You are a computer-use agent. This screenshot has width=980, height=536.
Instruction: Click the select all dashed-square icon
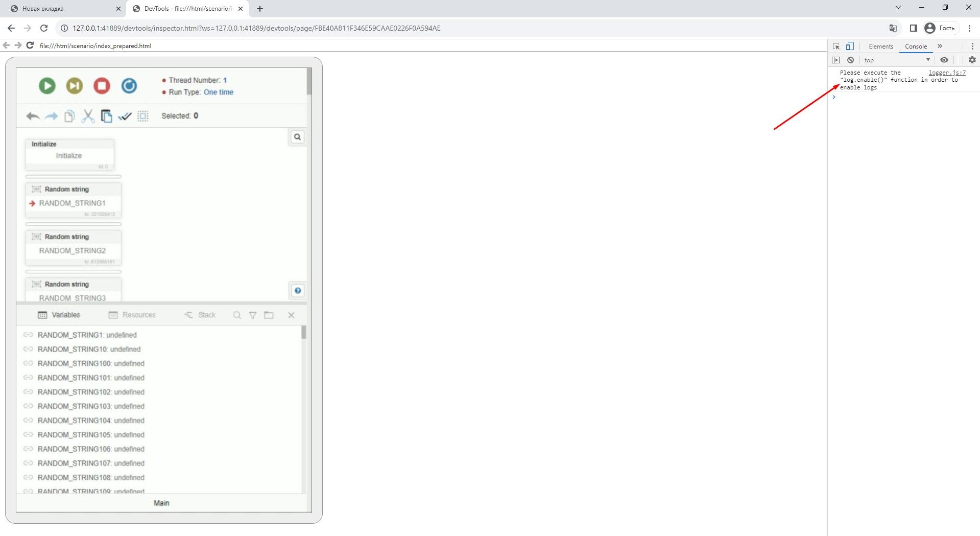click(143, 116)
